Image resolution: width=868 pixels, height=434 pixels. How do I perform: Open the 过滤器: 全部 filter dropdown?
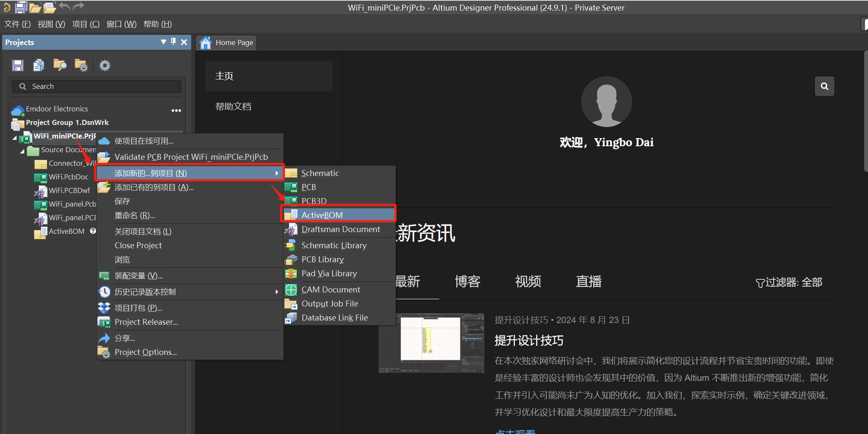(789, 282)
